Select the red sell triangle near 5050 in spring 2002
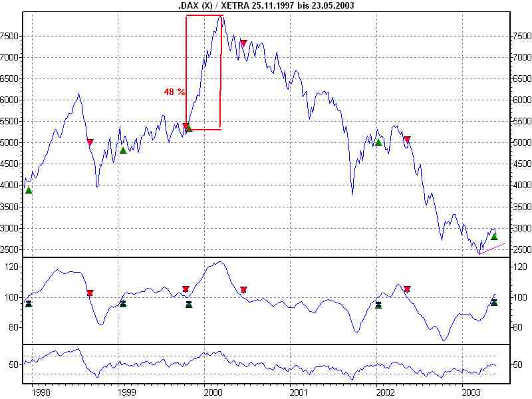This screenshot has width=532, height=399. coord(407,140)
